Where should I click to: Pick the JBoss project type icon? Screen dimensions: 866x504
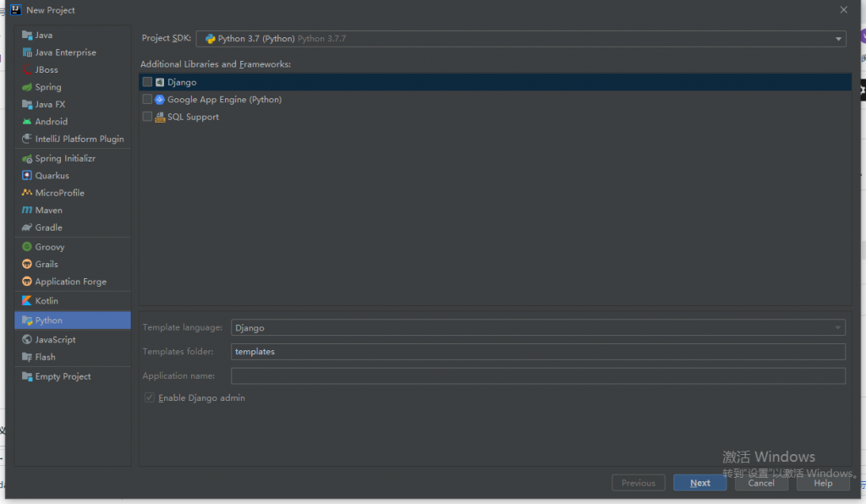click(26, 69)
